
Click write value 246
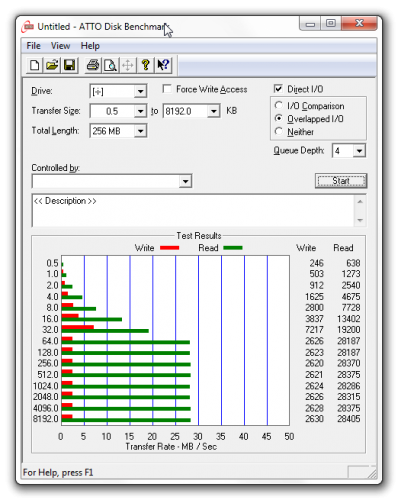pyautogui.click(x=316, y=263)
